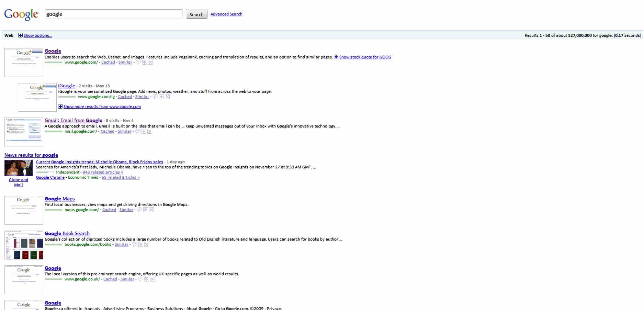
Task: Comment on the first Google result
Action: point(138,62)
